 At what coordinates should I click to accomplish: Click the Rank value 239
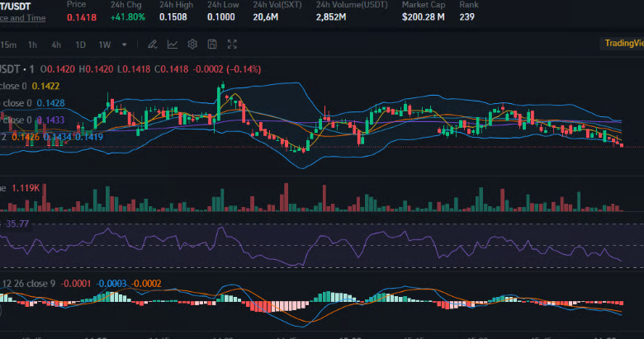(x=467, y=17)
